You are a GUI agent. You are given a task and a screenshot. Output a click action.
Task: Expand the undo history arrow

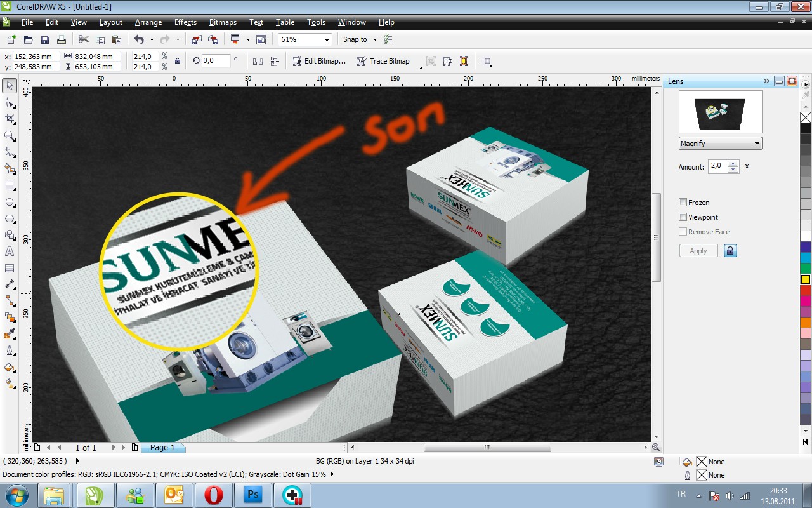click(151, 39)
